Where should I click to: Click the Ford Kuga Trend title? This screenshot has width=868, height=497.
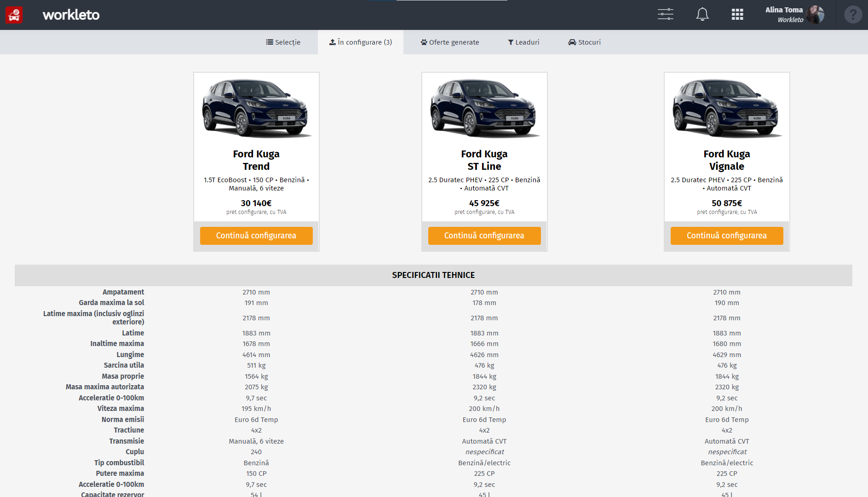[x=256, y=160]
